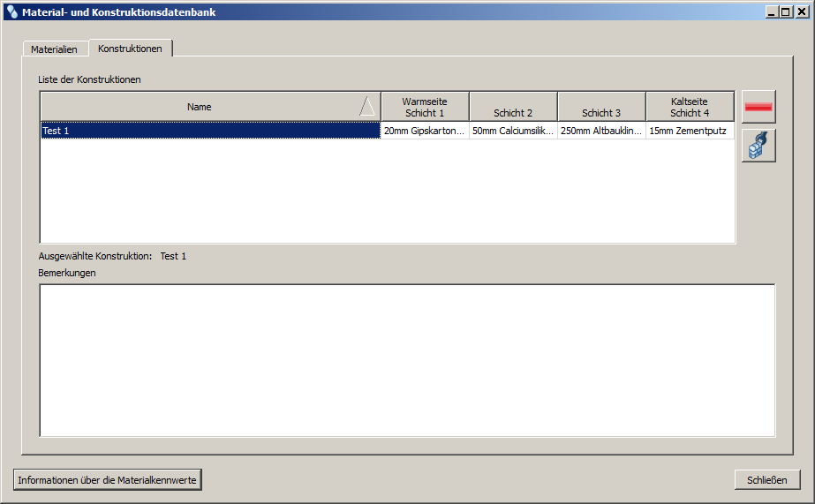Click the 20mm Gipskarton cell
This screenshot has height=504, width=815.
click(425, 131)
